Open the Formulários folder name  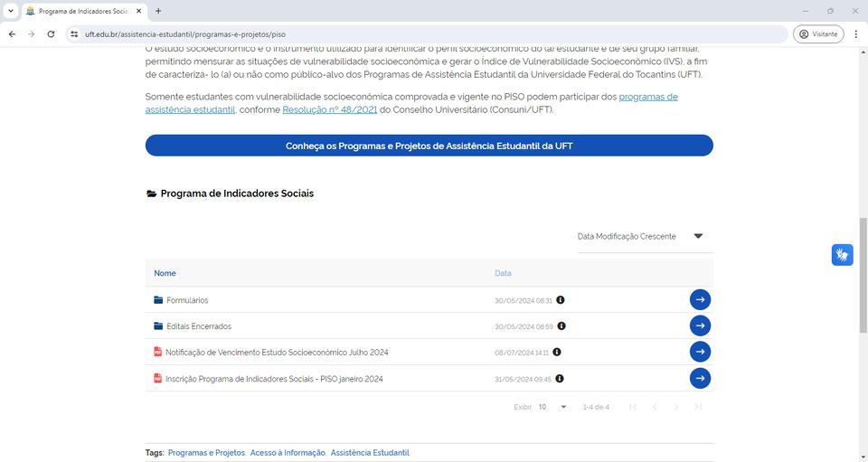187,300
